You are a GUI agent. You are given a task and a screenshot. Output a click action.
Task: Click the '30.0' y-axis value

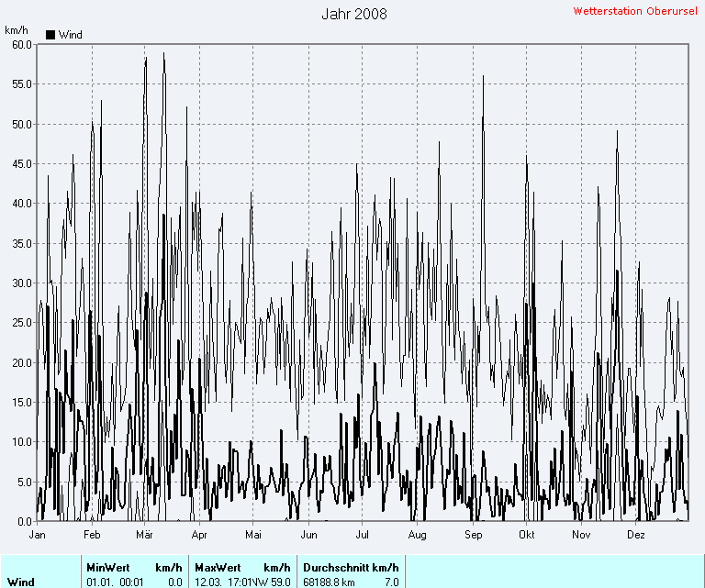coord(22,283)
